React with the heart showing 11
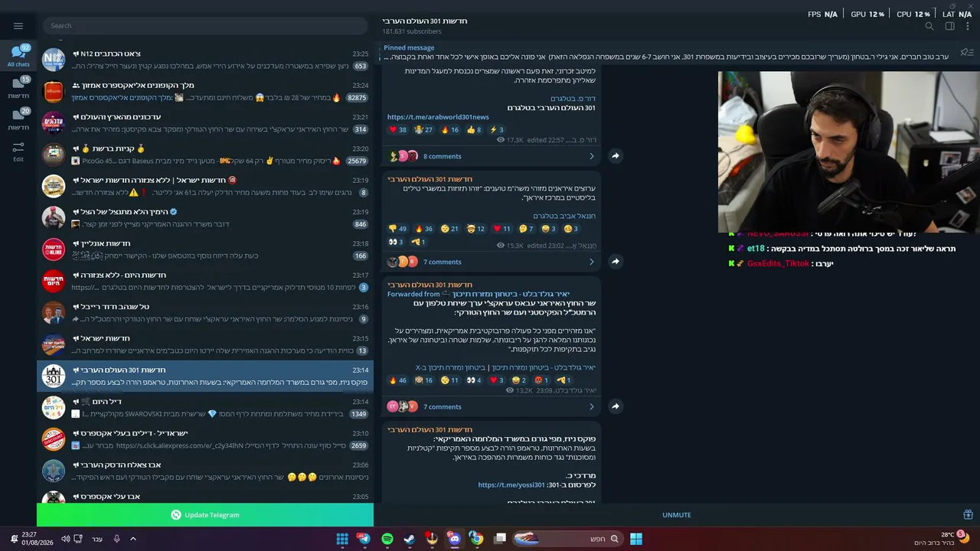The width and height of the screenshot is (980, 551). [501, 229]
